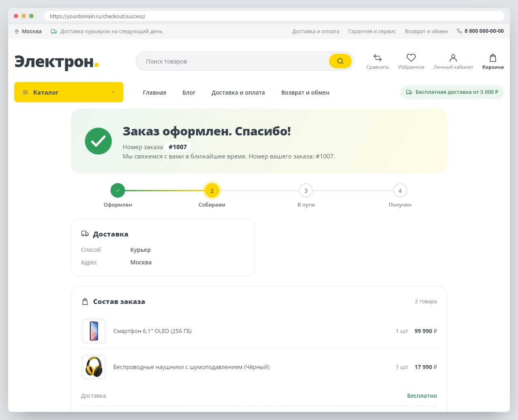Screen dimensions: 518x420
Task: Click the green Бесплатно delivery cost
Action: 422,396
